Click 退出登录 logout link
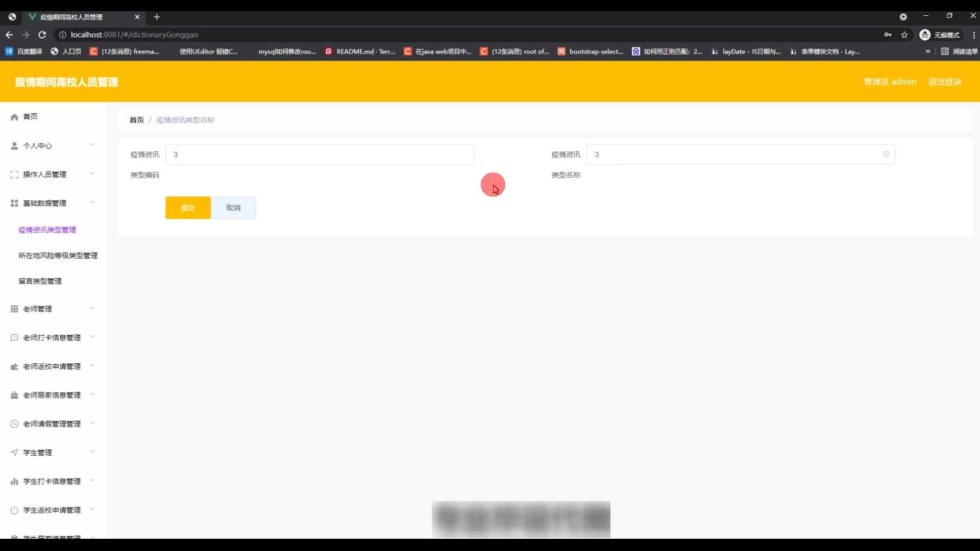This screenshot has width=980, height=551. (x=944, y=82)
